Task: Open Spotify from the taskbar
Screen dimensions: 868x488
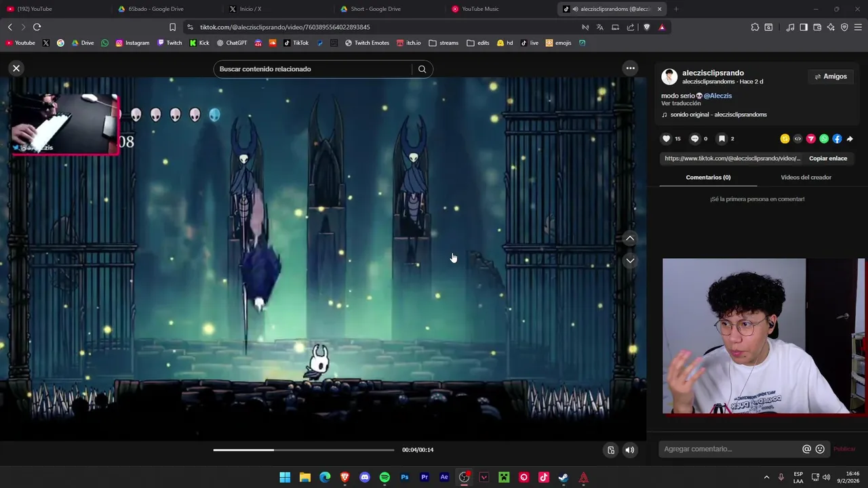Action: coord(384,477)
